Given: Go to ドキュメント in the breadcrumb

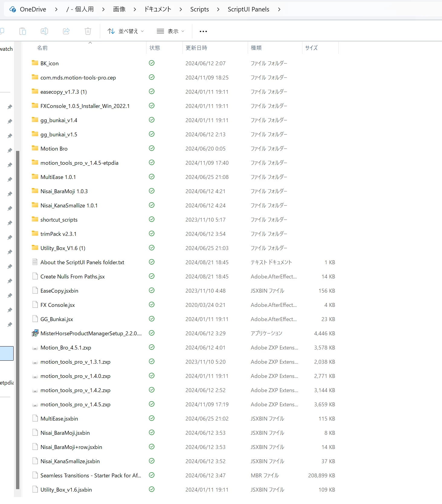Looking at the screenshot, I should (158, 9).
